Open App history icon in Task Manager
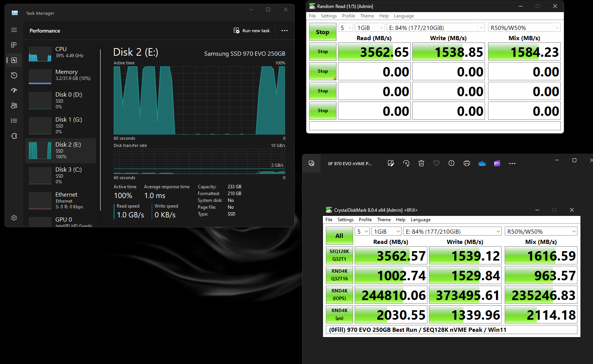 tap(14, 75)
